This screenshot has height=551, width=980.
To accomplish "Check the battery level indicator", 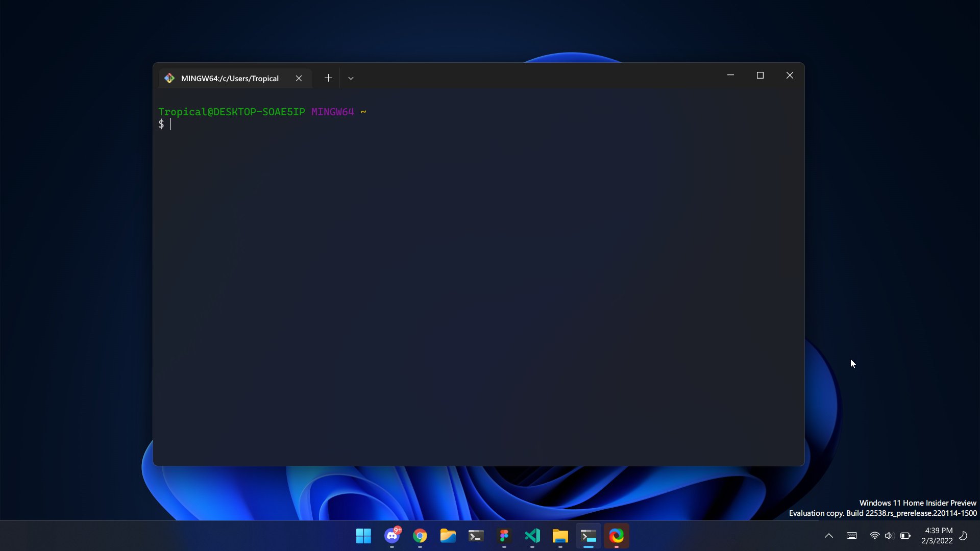I will [905, 536].
